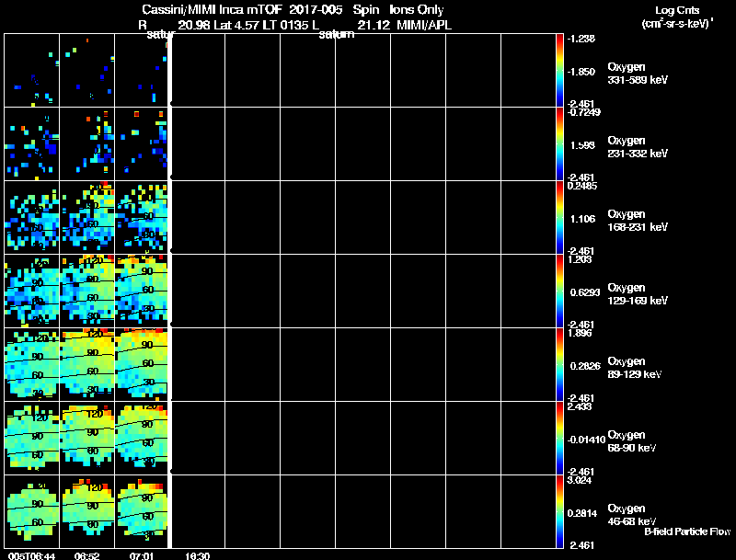Viewport: 736px width, 560px height.
Task: Select the 68-90 keV Oxygen panel at 06:52
Action: pyautogui.click(x=87, y=438)
